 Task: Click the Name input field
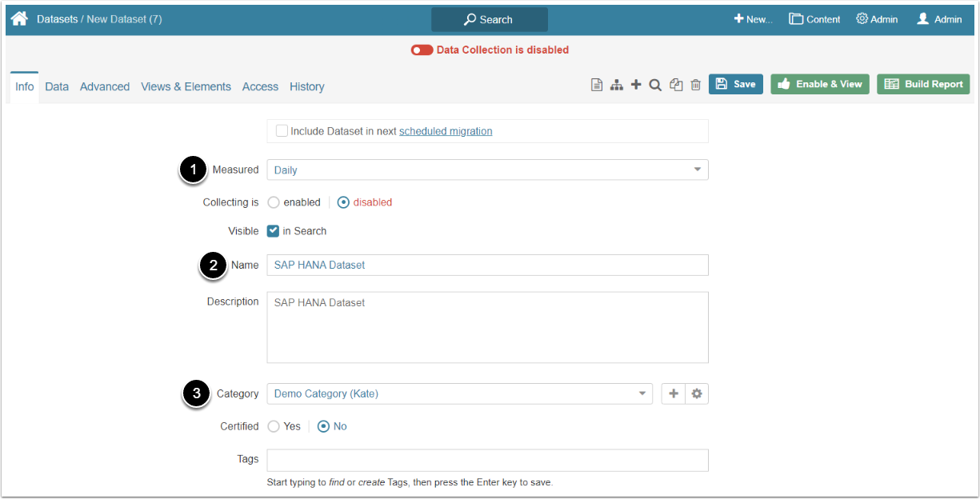487,265
